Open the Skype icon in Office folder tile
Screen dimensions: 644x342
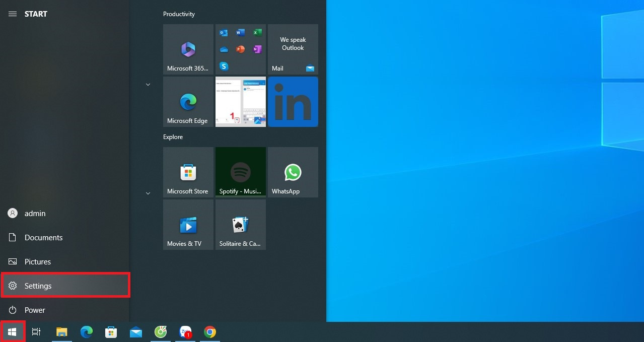click(x=224, y=66)
